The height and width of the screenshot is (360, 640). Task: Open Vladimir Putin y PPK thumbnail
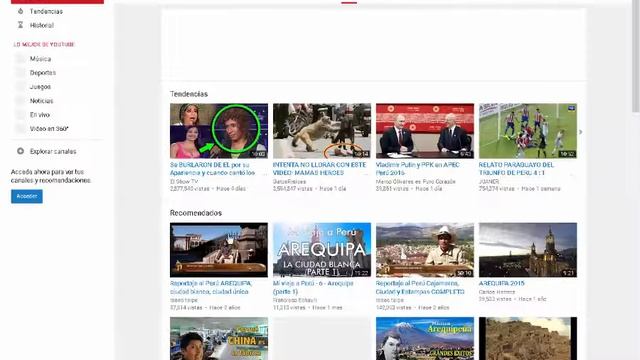[425, 131]
